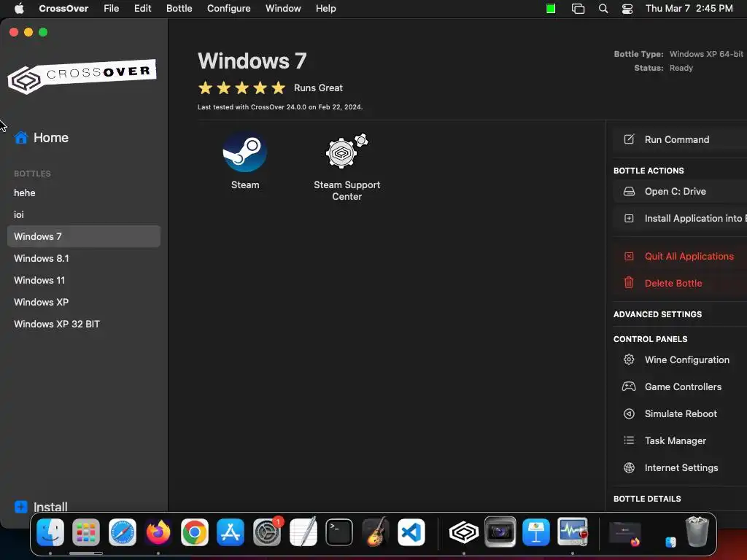Screen dimensions: 747x560
Task: Open Terminal from the dock
Action: pyautogui.click(x=339, y=532)
